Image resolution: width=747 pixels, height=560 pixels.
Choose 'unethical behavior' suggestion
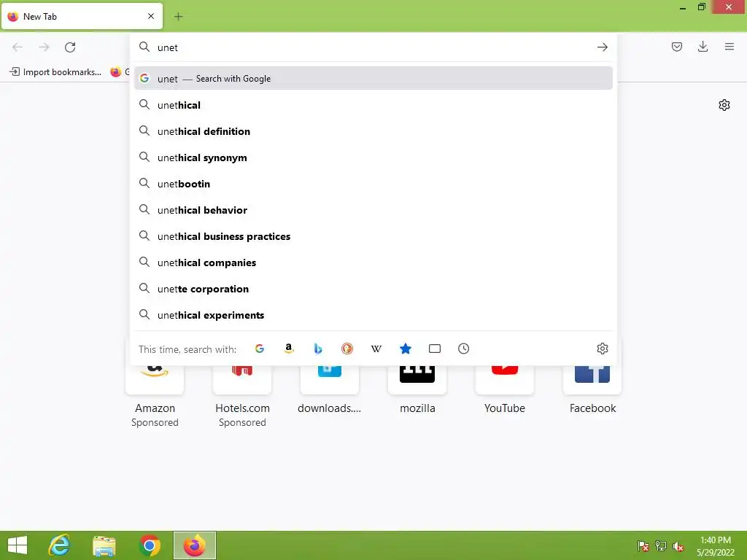tap(373, 209)
